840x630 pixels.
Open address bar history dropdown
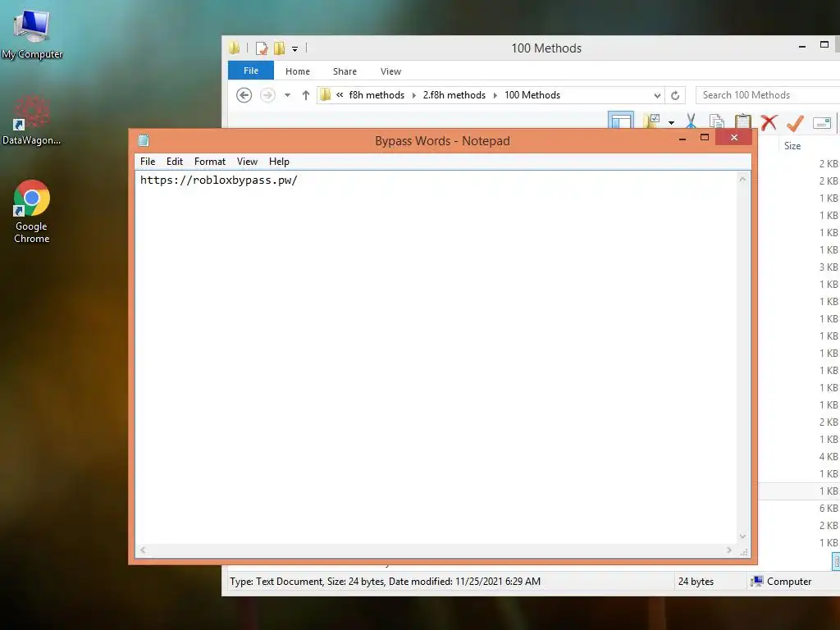pyautogui.click(x=657, y=95)
